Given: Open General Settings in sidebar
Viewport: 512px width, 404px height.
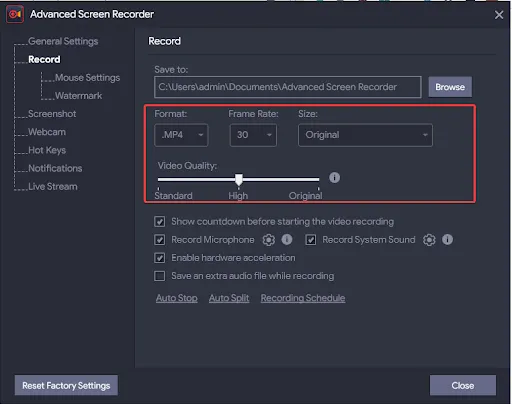Looking at the screenshot, I should tap(63, 41).
